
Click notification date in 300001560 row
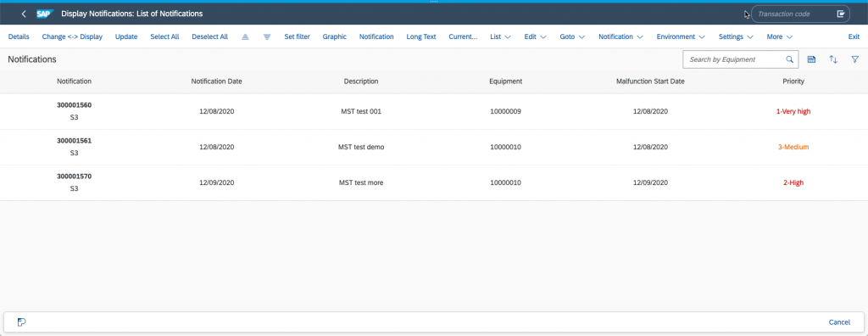click(x=216, y=111)
